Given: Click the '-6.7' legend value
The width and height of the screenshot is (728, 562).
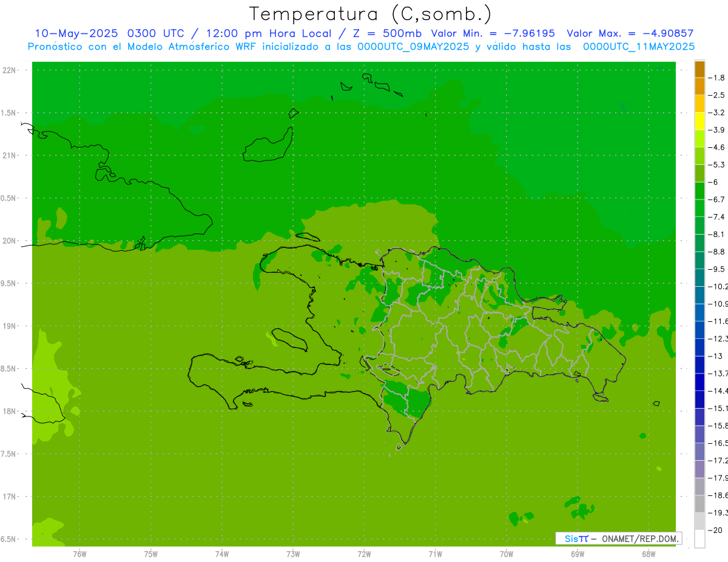Looking at the screenshot, I should click(x=718, y=199).
